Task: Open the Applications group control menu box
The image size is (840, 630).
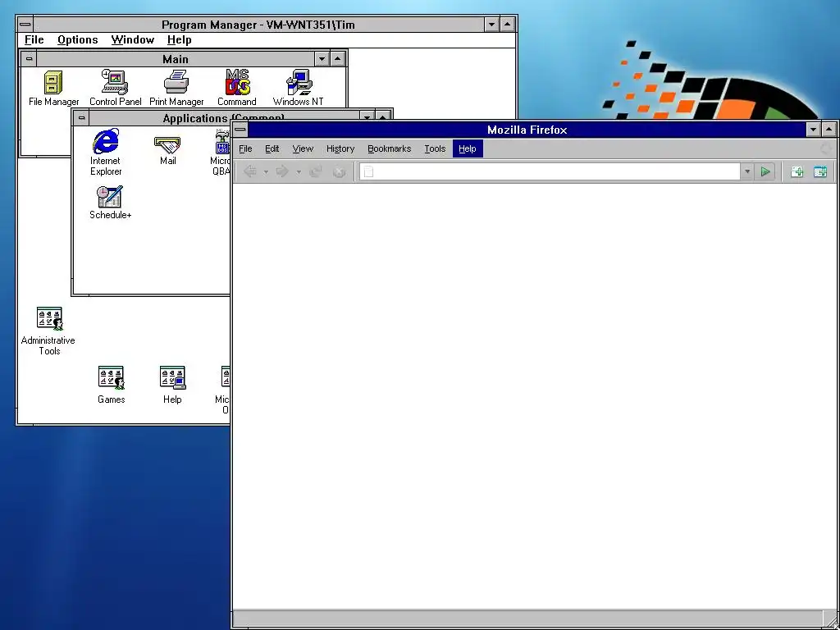Action: pos(81,117)
